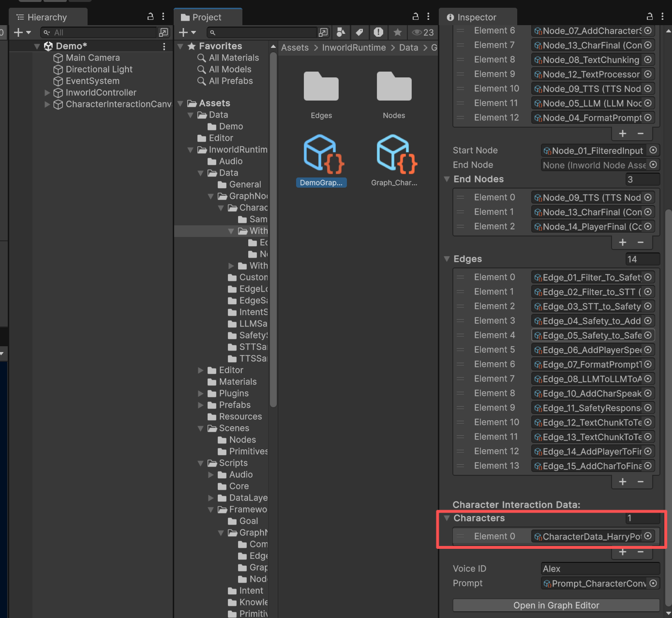Open object picker for Node_09_TTS in End Nodes
This screenshot has height=618, width=672.
648,197
